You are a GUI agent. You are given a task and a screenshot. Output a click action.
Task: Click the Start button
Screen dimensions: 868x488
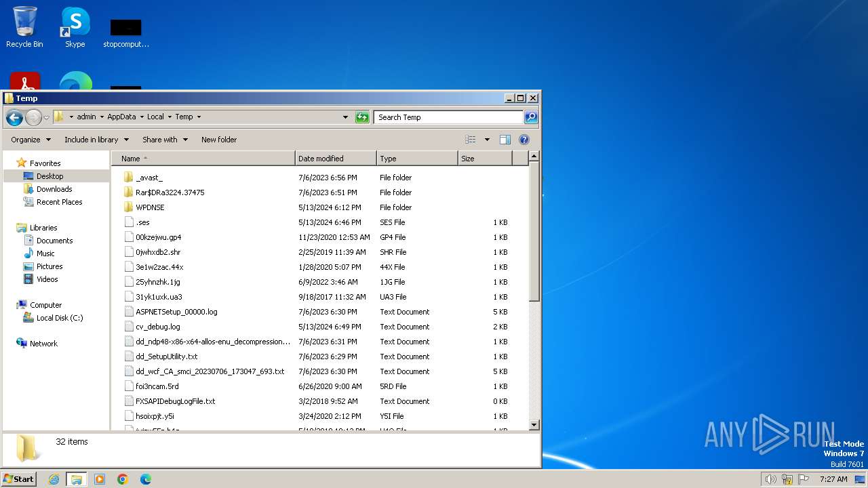(x=18, y=479)
